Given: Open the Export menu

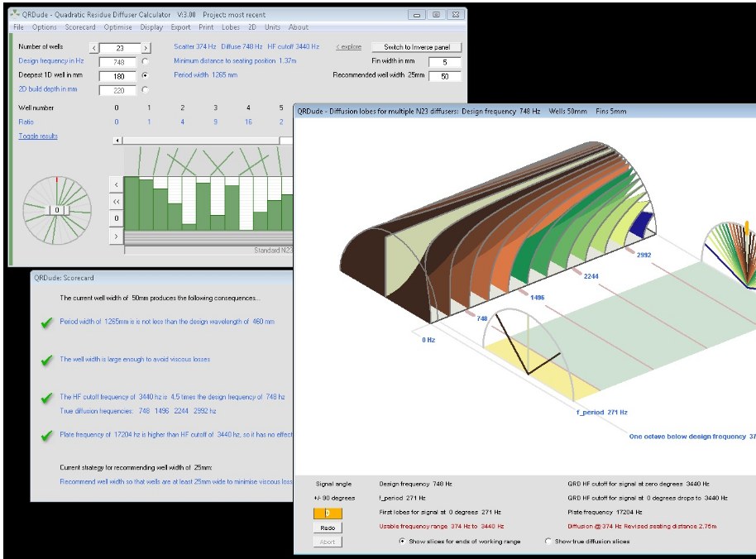Looking at the screenshot, I should (180, 27).
